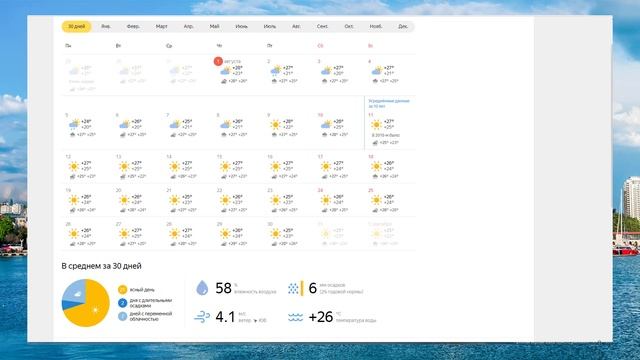Screen dimensions: 640x360
Task: Click the "Вс" weekday column header
Action: [370, 46]
